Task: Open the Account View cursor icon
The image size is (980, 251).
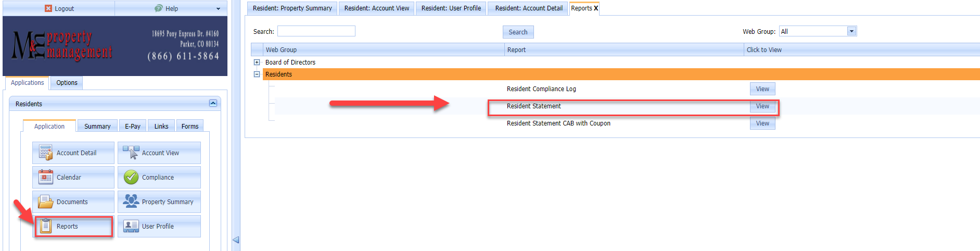Action: click(131, 152)
